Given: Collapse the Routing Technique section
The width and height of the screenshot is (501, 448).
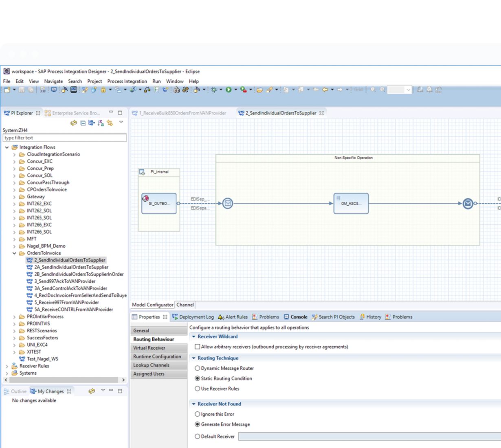Looking at the screenshot, I should pos(194,358).
